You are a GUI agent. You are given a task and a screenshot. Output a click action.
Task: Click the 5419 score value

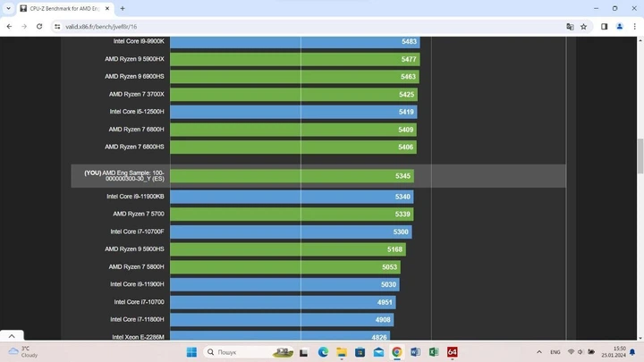pyautogui.click(x=406, y=112)
